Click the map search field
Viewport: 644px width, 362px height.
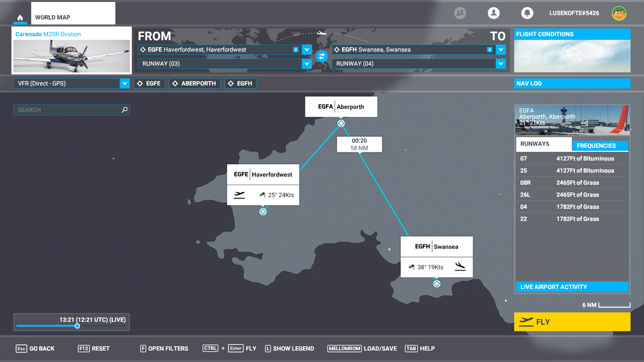[x=71, y=110]
